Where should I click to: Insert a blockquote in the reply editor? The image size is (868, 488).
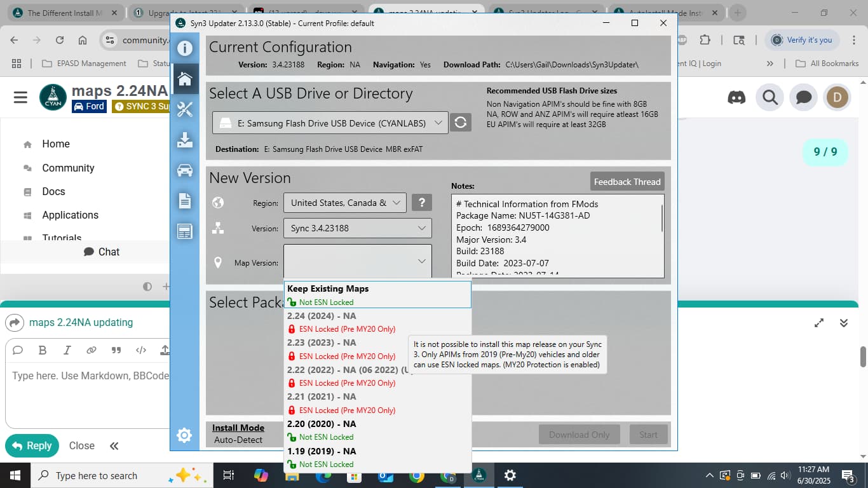116,350
